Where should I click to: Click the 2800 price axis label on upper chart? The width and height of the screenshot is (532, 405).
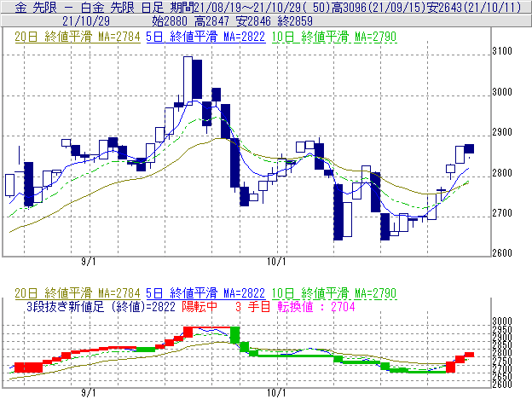tap(502, 173)
